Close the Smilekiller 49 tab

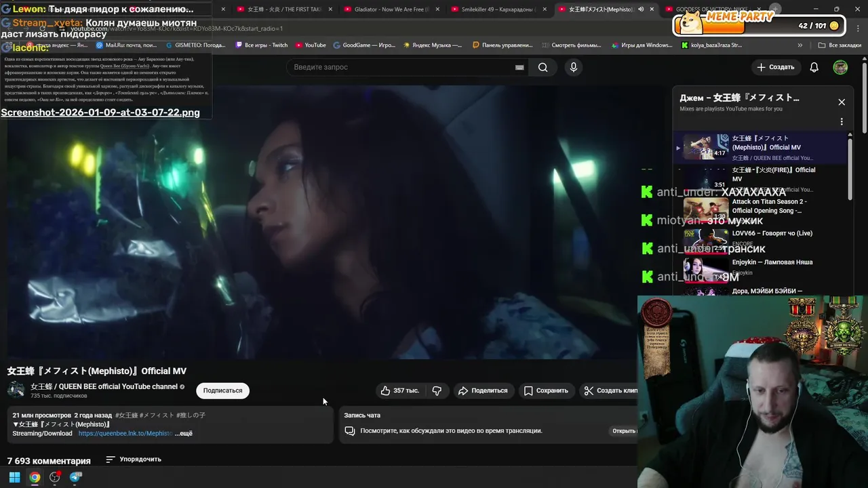544,9
